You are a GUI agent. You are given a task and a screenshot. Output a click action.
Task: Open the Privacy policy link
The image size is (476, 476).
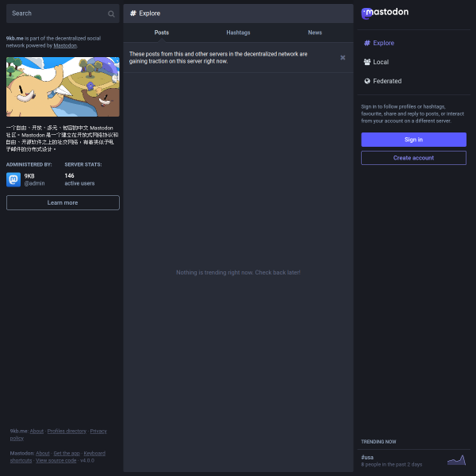pyautogui.click(x=58, y=435)
